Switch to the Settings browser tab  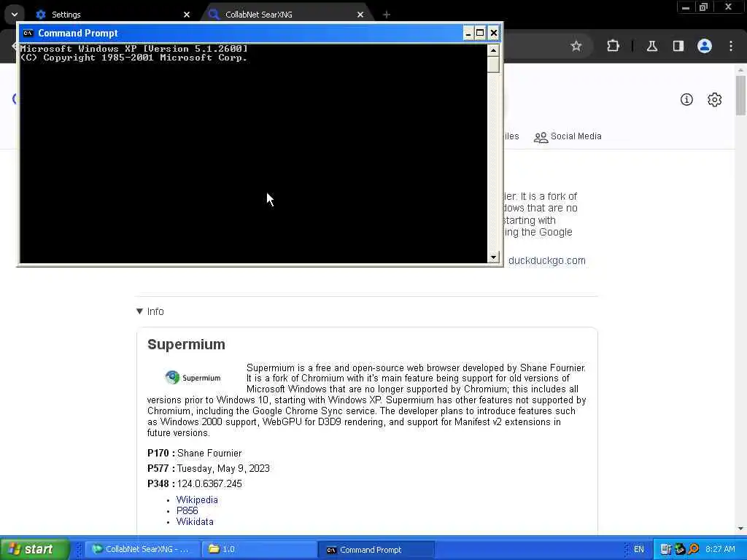click(112, 15)
